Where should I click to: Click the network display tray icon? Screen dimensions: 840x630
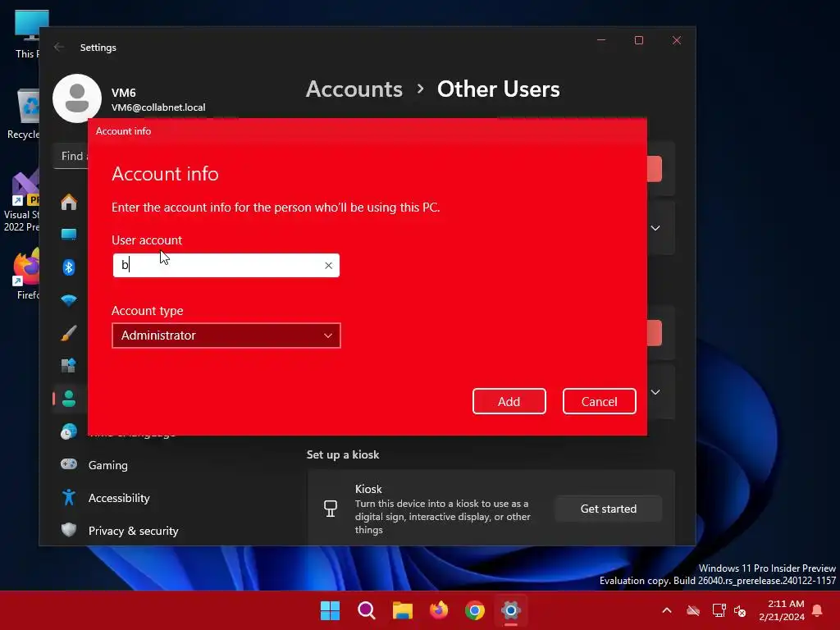[719, 610]
